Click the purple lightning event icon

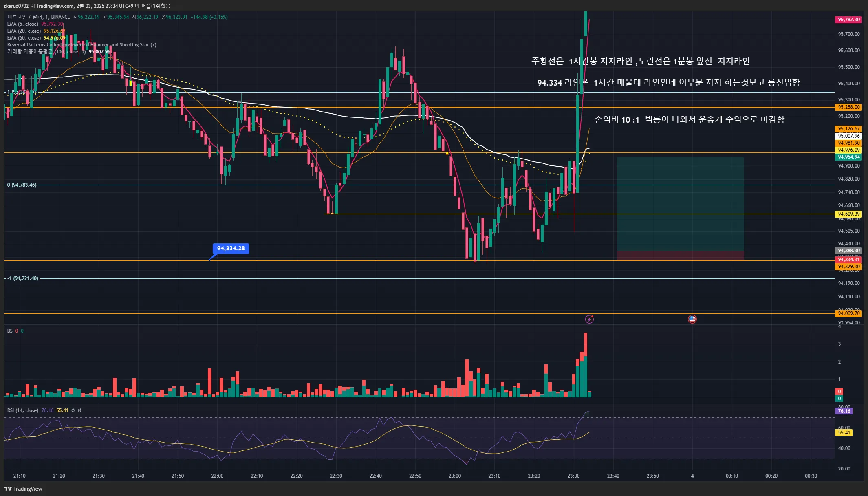click(x=589, y=319)
